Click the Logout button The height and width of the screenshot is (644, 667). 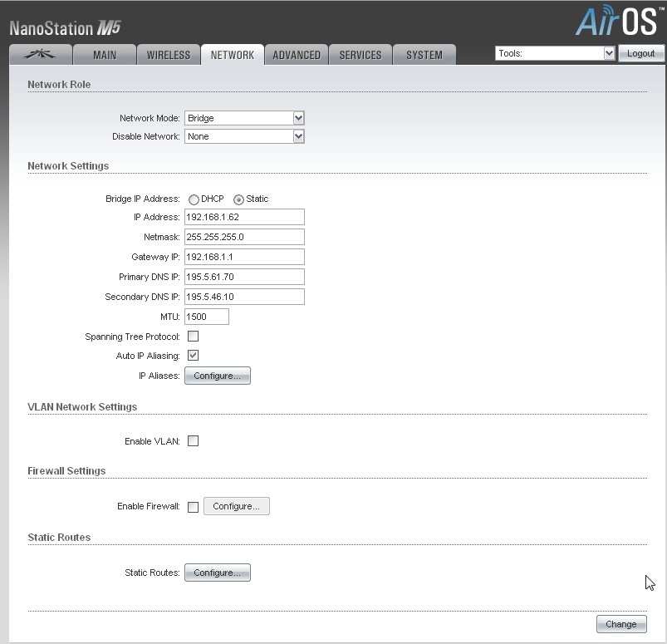[640, 53]
